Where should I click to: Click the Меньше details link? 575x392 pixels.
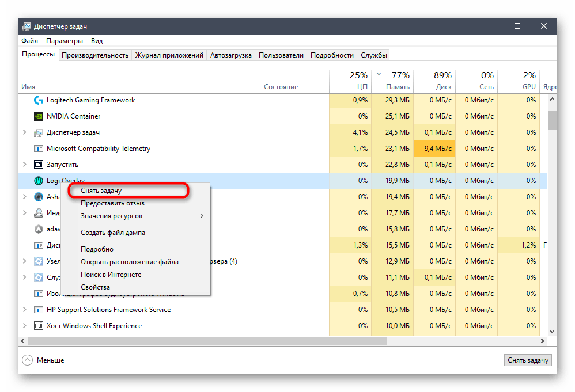(50, 360)
